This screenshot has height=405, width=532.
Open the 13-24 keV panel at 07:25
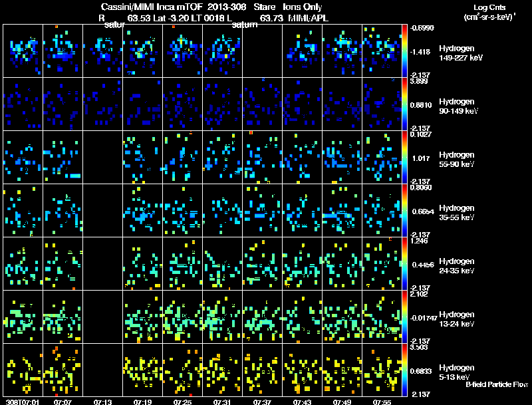182,317
